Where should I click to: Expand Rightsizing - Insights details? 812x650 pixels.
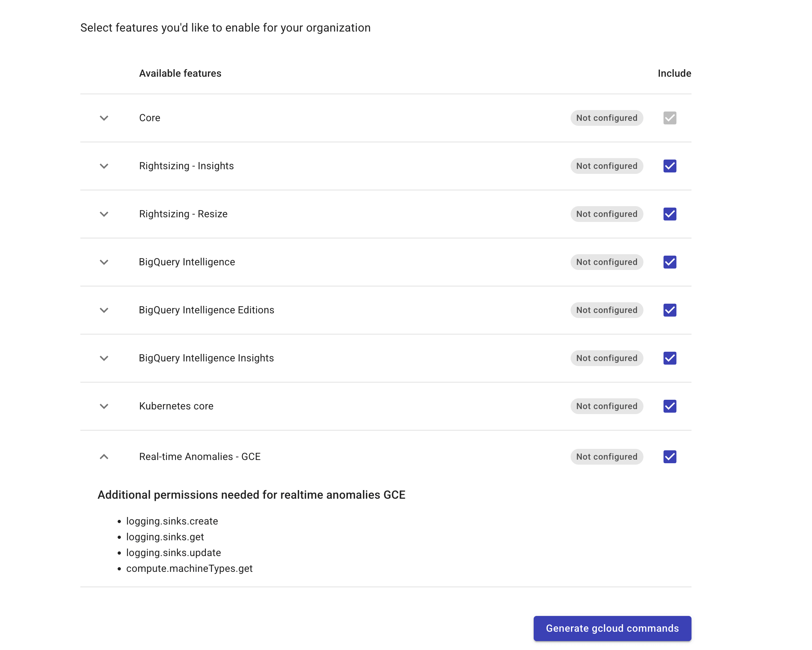[x=104, y=166]
